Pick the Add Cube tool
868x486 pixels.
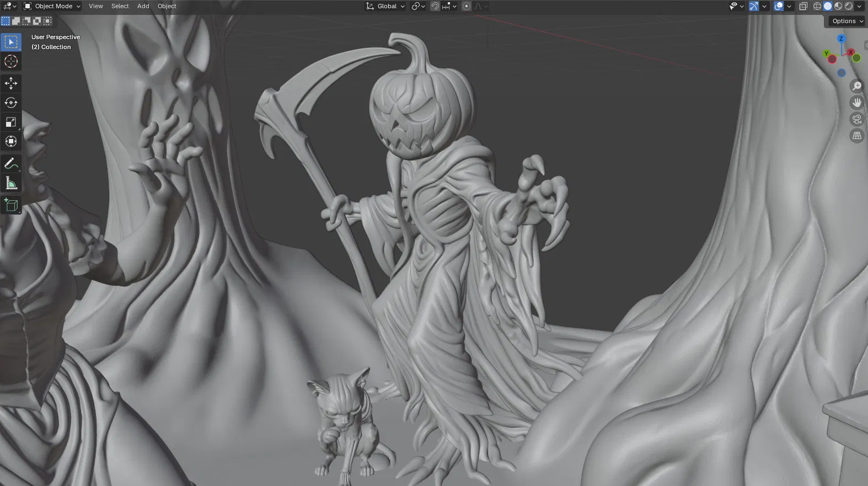pyautogui.click(x=11, y=205)
